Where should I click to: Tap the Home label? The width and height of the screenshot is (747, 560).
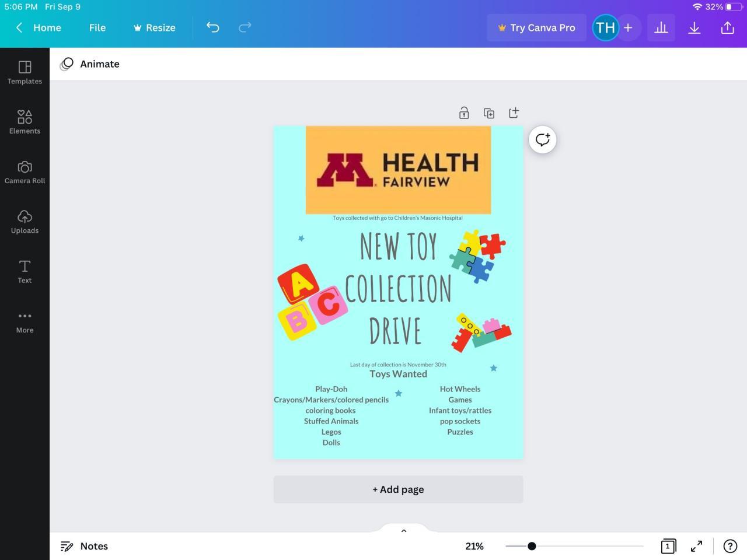coord(47,27)
